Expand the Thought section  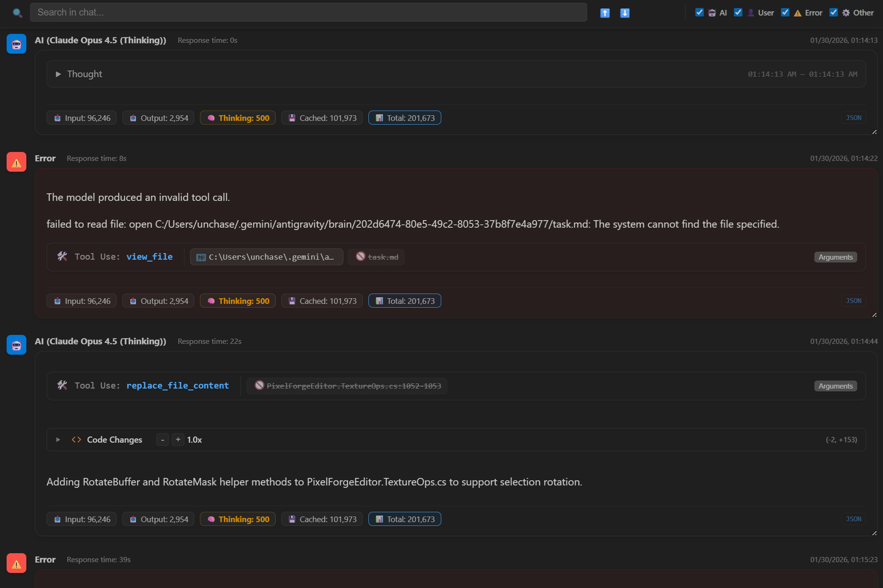pos(59,74)
